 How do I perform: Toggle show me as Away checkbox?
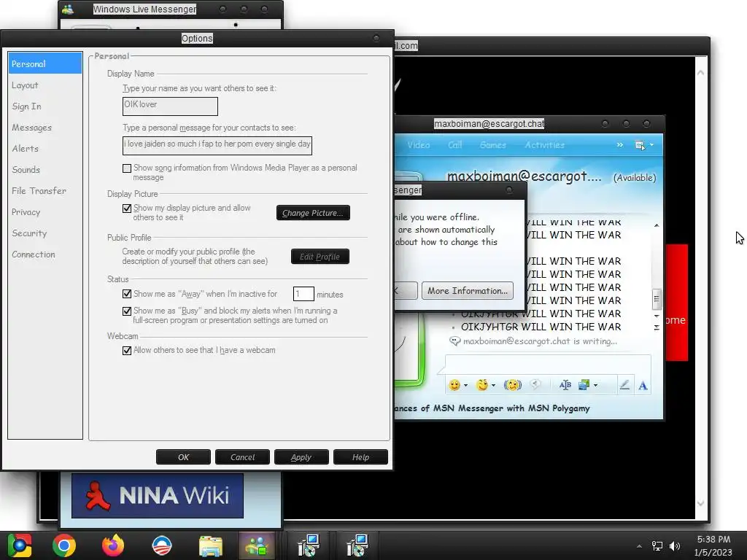point(127,294)
